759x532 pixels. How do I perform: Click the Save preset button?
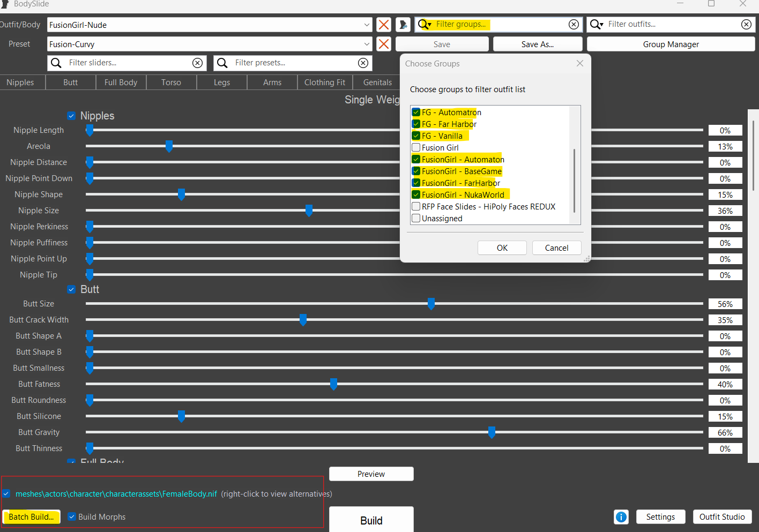[x=442, y=44]
